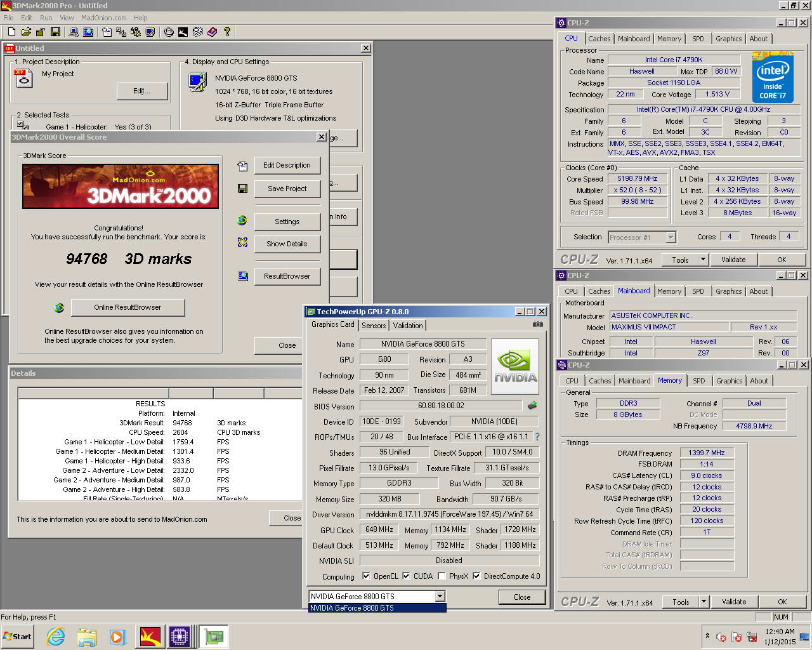
Task: Toggle the DirectCompute 4.0 checkbox
Action: (x=476, y=576)
